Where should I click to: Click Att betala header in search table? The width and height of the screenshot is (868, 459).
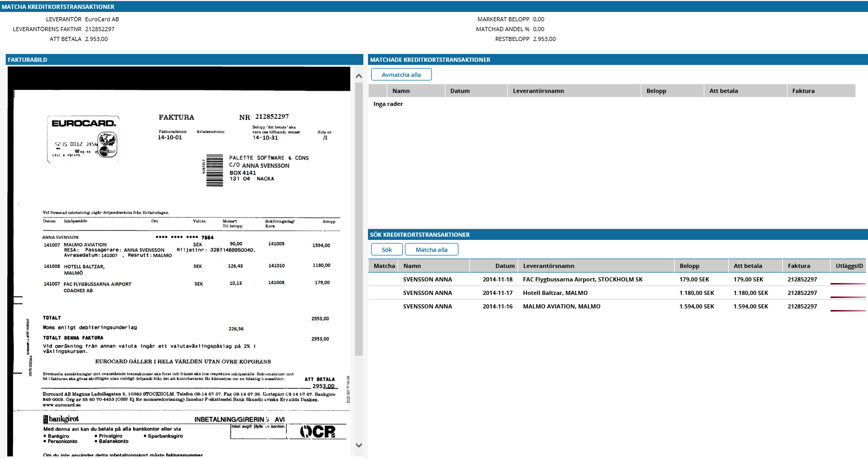tap(755, 266)
